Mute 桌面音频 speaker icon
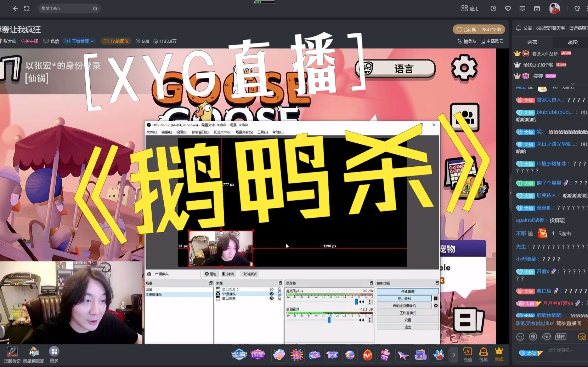 click(362, 320)
